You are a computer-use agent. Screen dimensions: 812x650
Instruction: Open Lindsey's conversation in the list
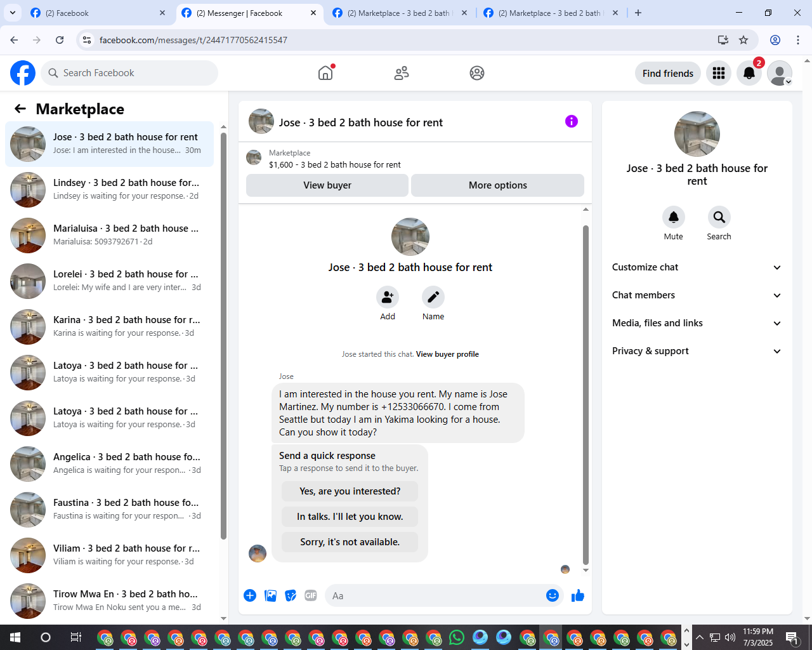[x=109, y=190]
